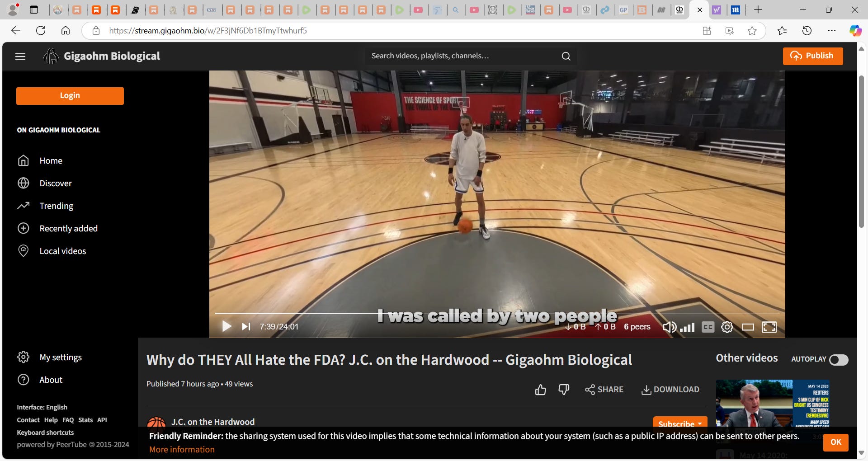Open J.C. on the Hardwood channel
The height and width of the screenshot is (461, 868).
pos(213,422)
